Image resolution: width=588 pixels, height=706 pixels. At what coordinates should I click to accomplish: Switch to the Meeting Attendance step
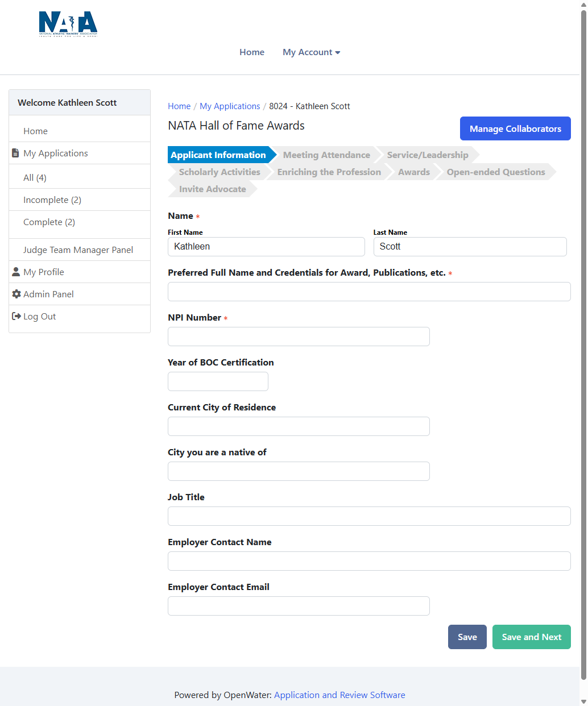click(326, 155)
